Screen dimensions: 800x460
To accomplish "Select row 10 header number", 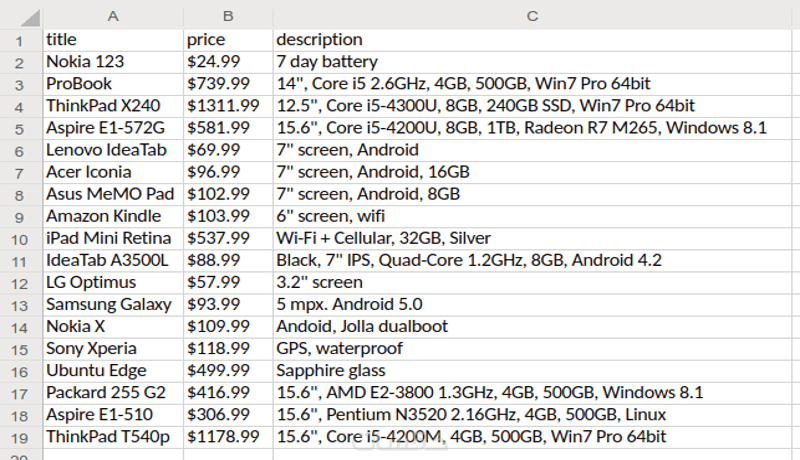I will pos(20,238).
